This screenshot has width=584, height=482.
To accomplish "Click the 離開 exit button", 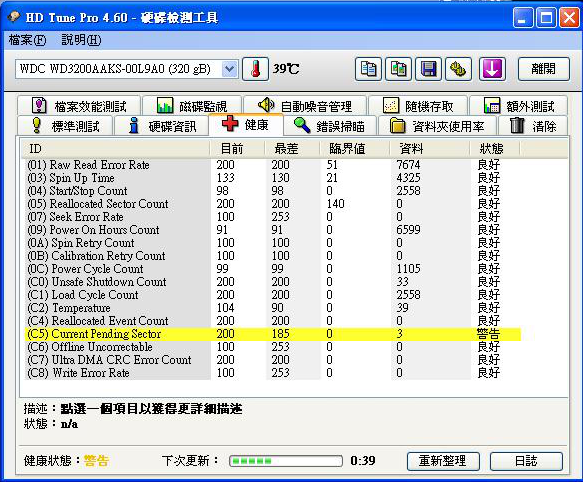I will click(x=543, y=69).
